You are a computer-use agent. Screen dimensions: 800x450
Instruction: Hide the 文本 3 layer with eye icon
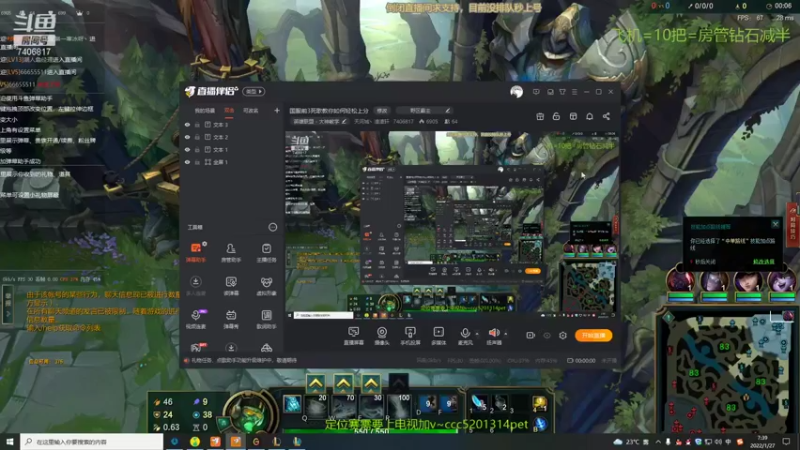tap(187, 124)
